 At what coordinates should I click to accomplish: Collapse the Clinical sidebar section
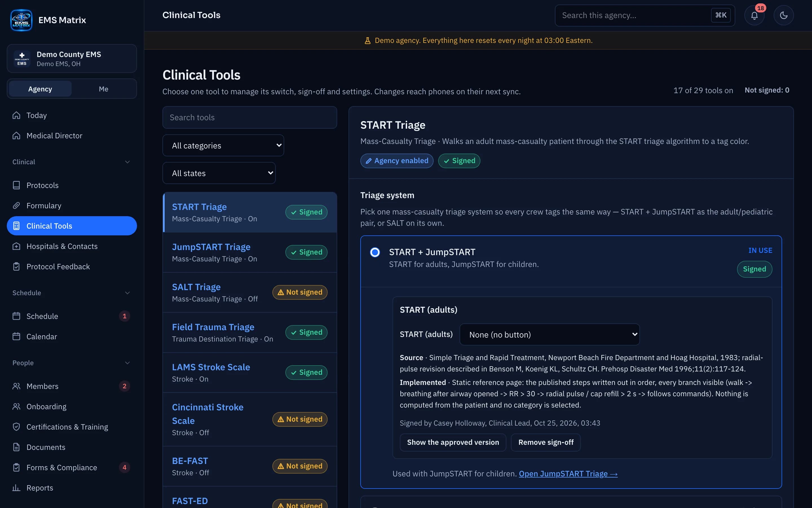[x=127, y=162]
